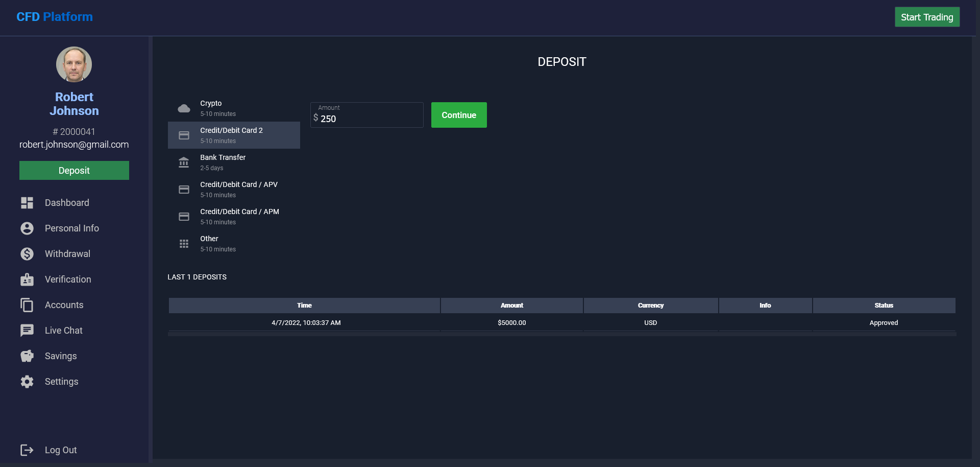
Task: Select Crypto deposit method
Action: (x=234, y=108)
